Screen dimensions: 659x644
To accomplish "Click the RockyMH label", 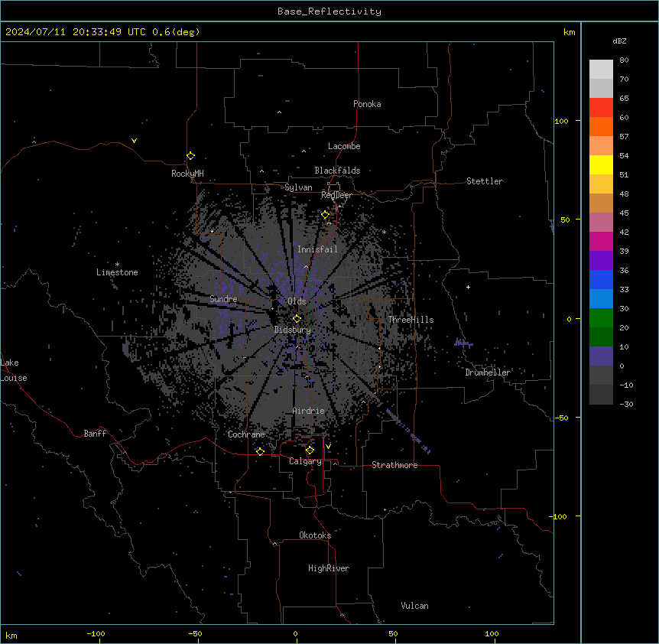I will click(187, 174).
